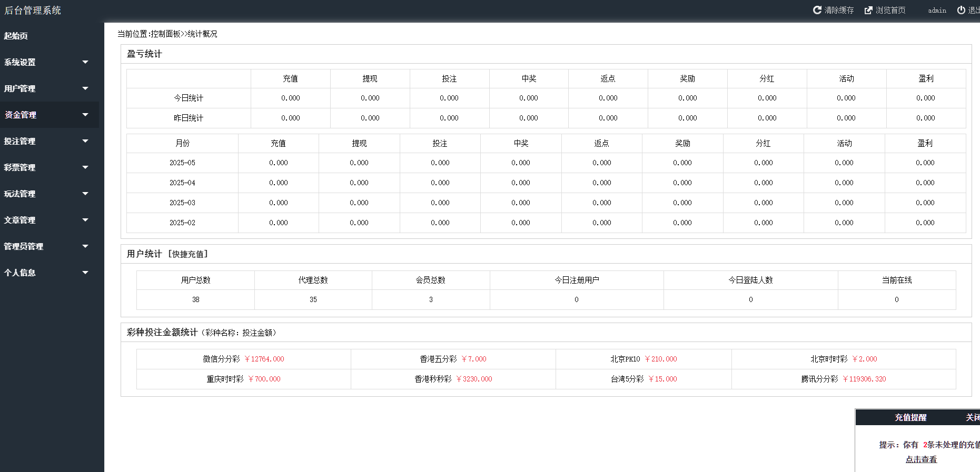Screen dimensions: 980x472
Task: Expand the 用户管理 dropdown arrow
Action: (85, 88)
